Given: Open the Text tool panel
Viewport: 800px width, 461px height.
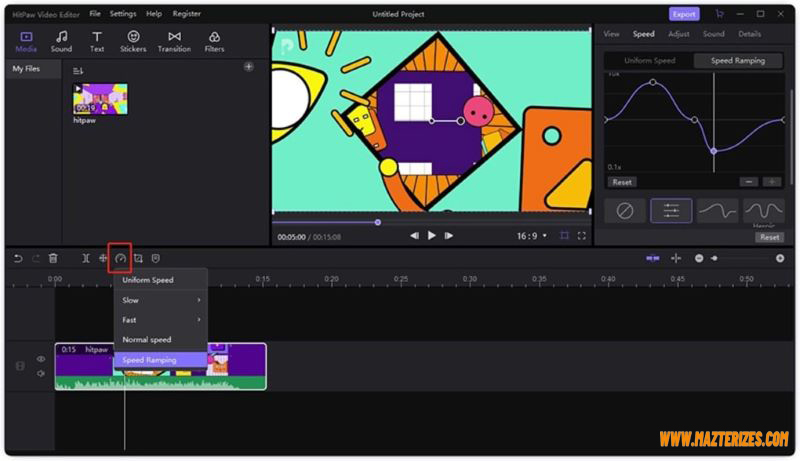Looking at the screenshot, I should (x=97, y=42).
